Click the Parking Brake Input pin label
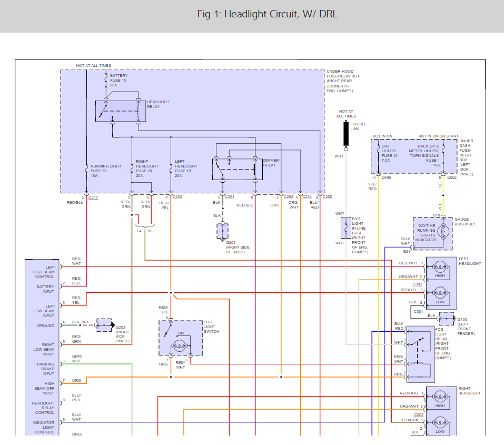The height and width of the screenshot is (445, 504). tap(45, 367)
